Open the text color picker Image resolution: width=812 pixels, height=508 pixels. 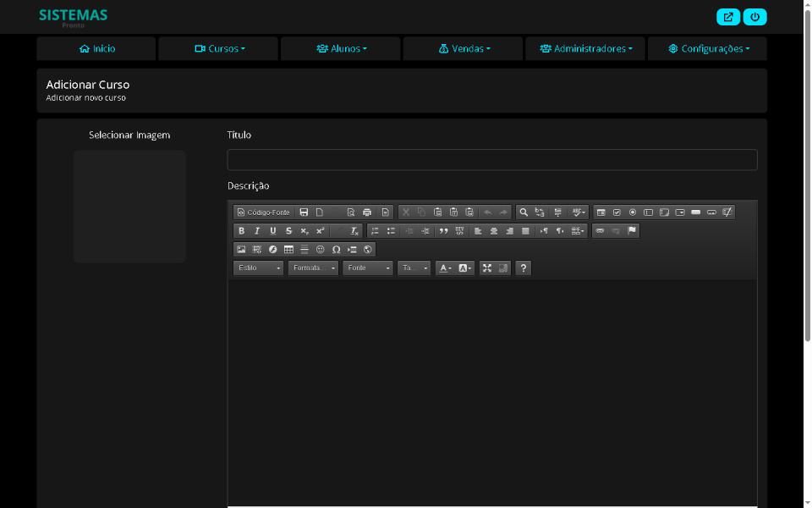click(445, 268)
